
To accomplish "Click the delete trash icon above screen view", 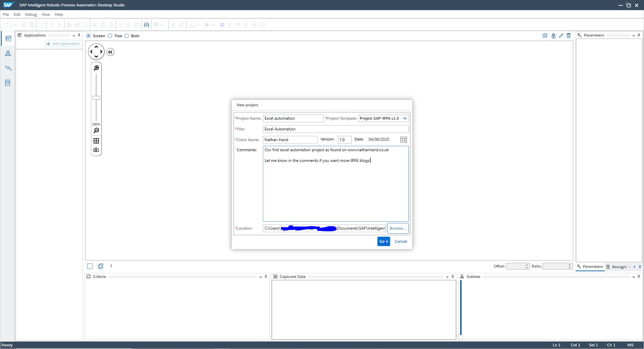I will point(569,36).
